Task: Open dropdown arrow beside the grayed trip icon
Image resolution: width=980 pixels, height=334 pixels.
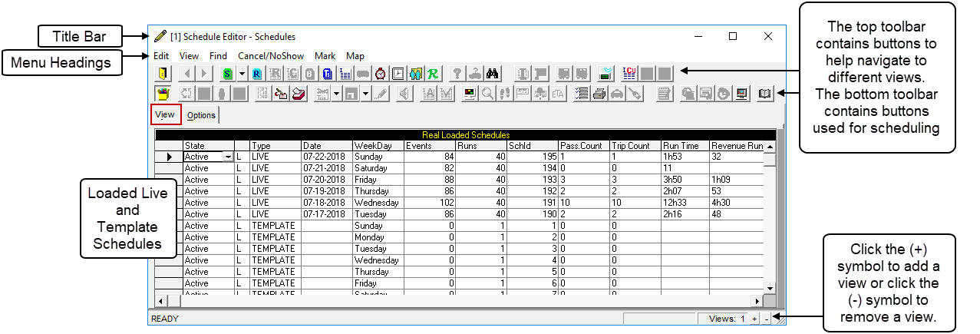Action: coord(336,94)
